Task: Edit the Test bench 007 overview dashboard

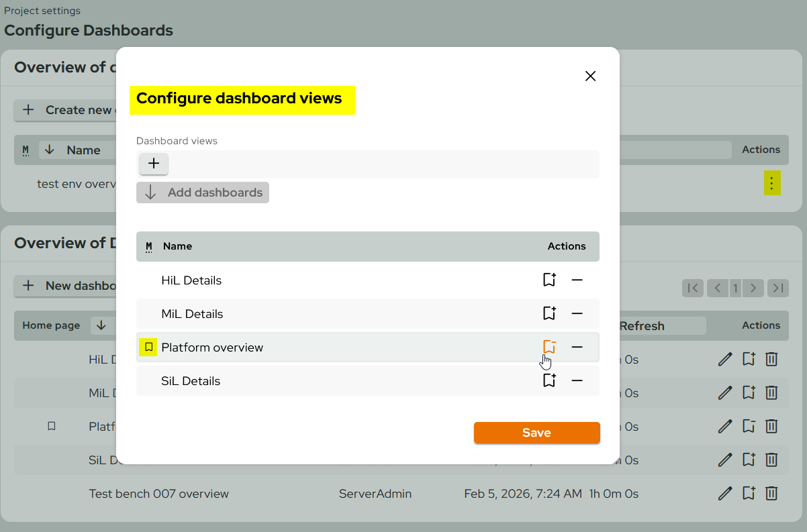Action: [x=725, y=493]
